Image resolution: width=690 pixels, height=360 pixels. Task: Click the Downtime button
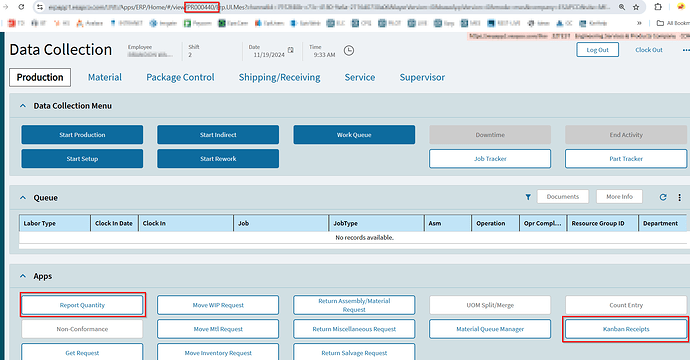(x=490, y=135)
